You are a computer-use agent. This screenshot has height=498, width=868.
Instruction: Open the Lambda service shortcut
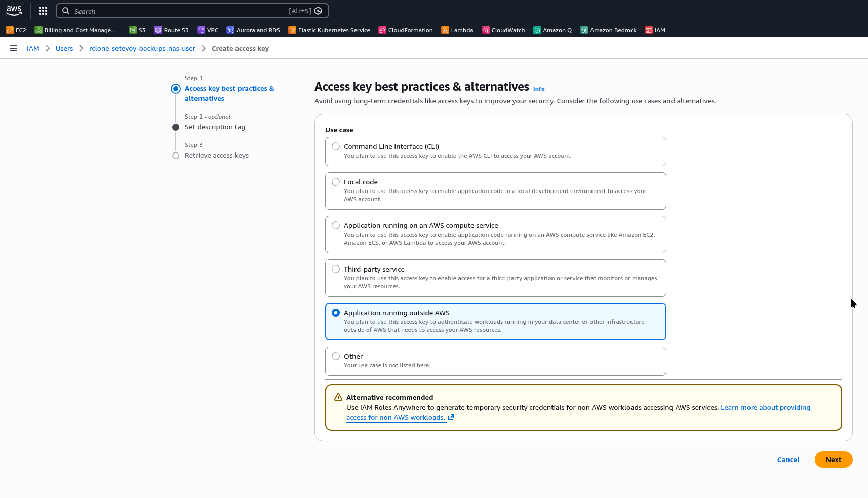(457, 30)
